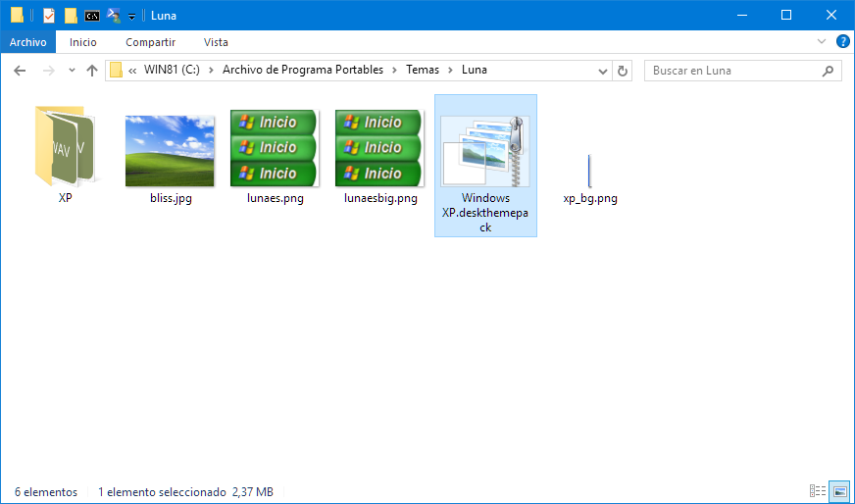The height and width of the screenshot is (504, 855).
Task: Minimize the Luna Explorer window
Action: [741, 16]
